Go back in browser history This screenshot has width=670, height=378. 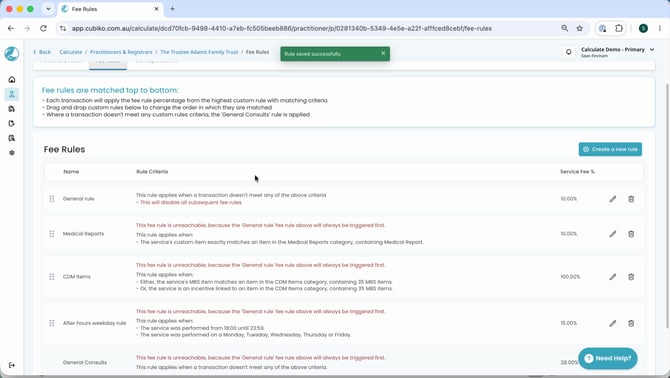click(x=11, y=28)
